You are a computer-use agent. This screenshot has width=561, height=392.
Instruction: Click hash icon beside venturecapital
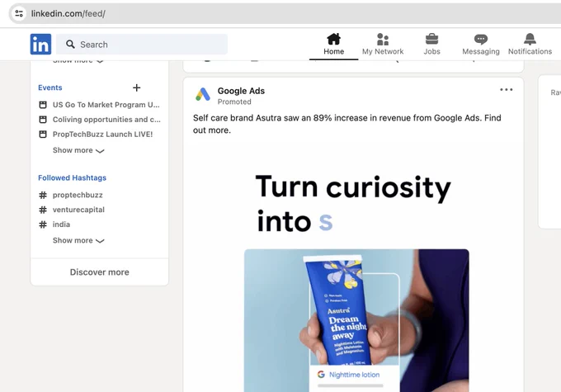click(43, 210)
